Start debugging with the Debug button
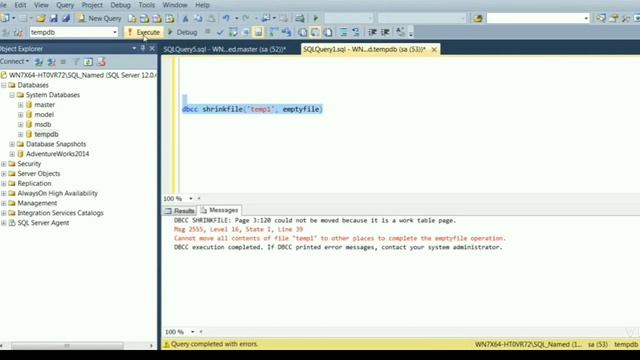This screenshot has width=640, height=360. pos(182,32)
